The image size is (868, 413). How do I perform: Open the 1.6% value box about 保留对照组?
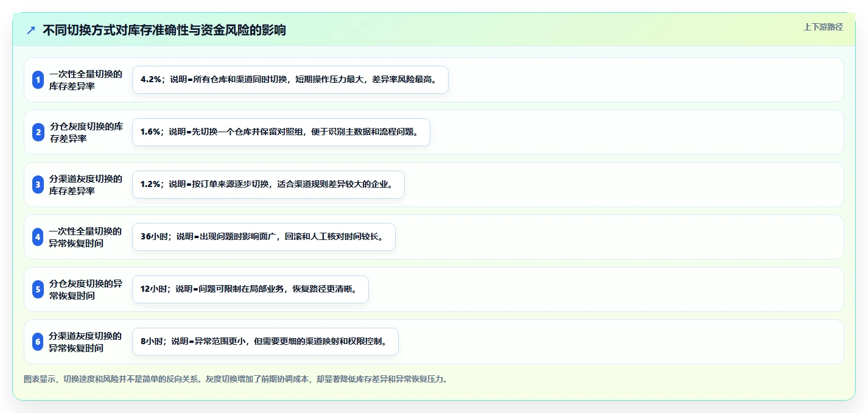[x=281, y=132]
